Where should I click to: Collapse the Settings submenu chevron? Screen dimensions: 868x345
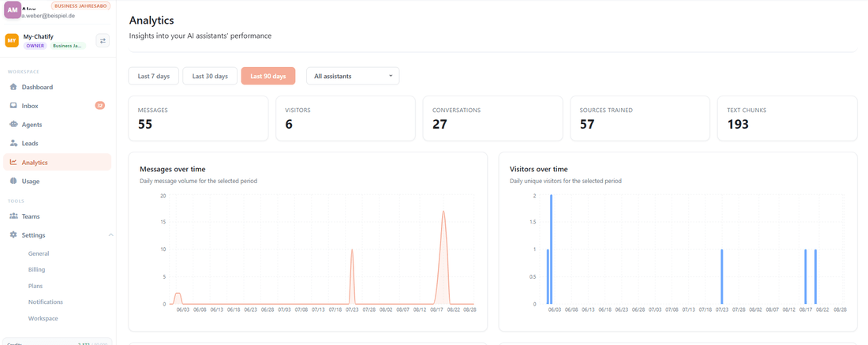(x=110, y=235)
